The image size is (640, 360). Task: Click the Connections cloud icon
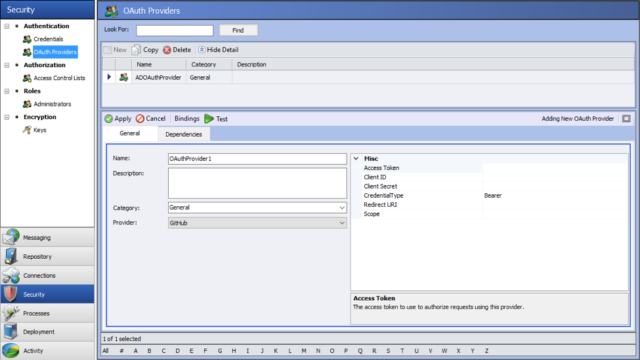tap(11, 276)
